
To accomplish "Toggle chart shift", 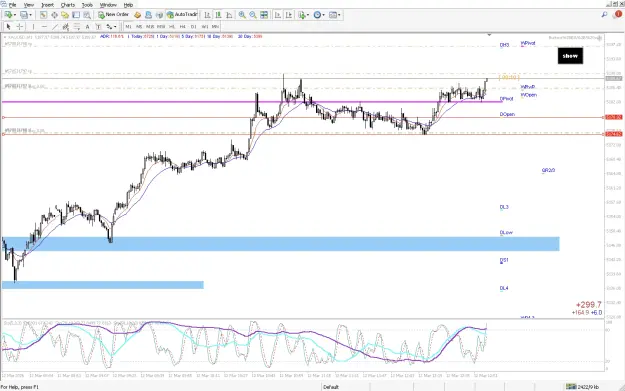I will click(289, 15).
